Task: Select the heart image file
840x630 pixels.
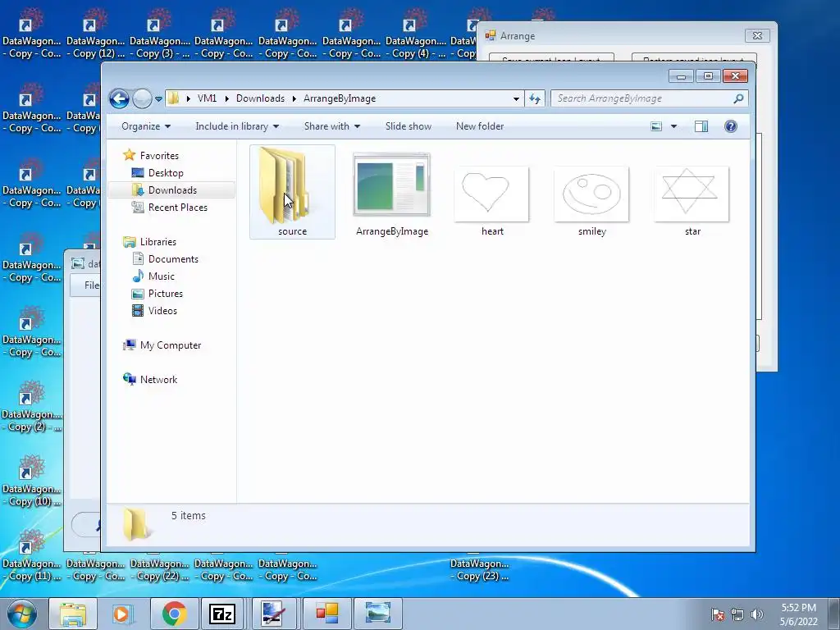Action: click(x=492, y=200)
